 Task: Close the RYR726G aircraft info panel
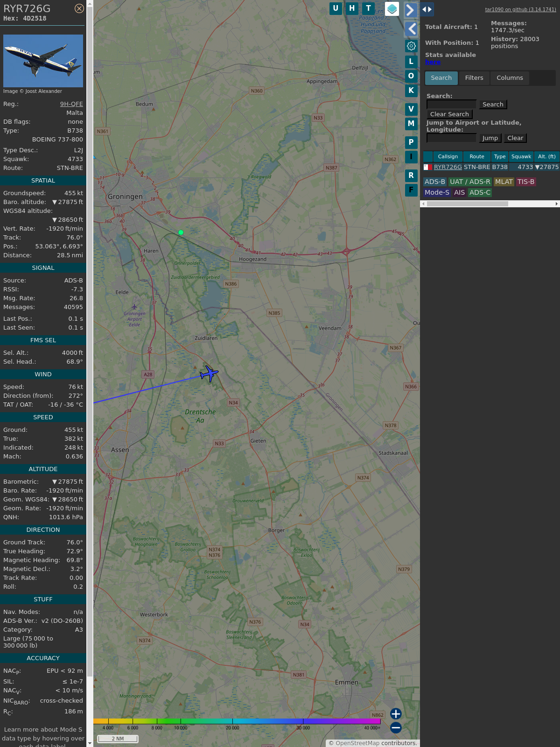(79, 8)
